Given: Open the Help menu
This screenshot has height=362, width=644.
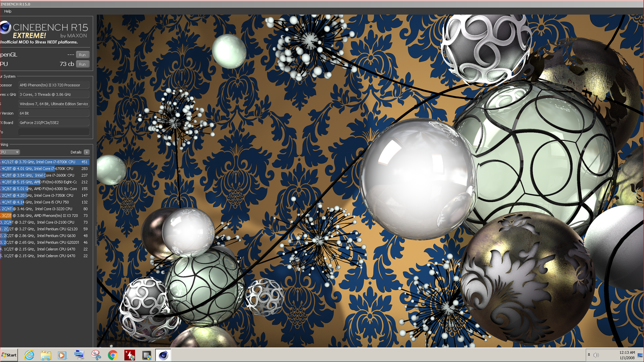Looking at the screenshot, I should pos(8,11).
